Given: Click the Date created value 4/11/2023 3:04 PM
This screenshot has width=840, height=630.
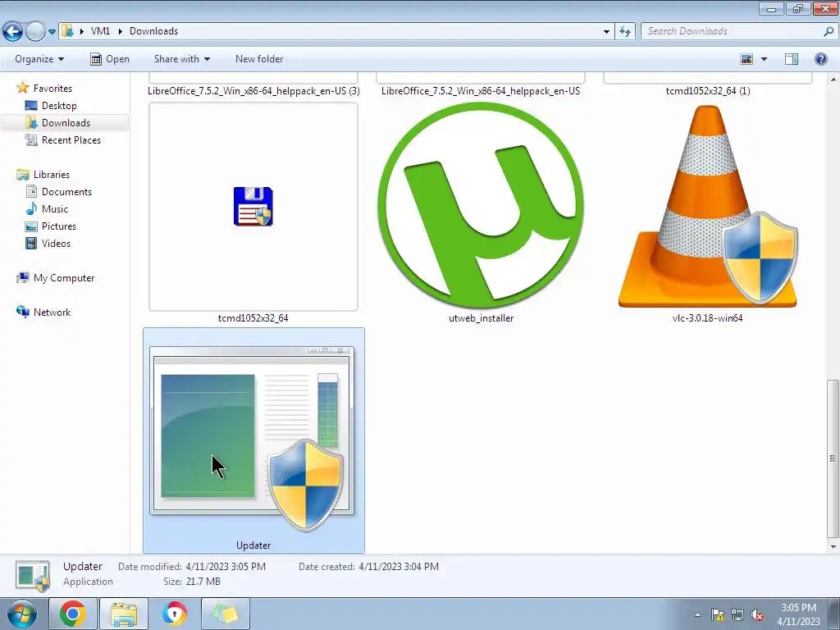Looking at the screenshot, I should pos(399,567).
